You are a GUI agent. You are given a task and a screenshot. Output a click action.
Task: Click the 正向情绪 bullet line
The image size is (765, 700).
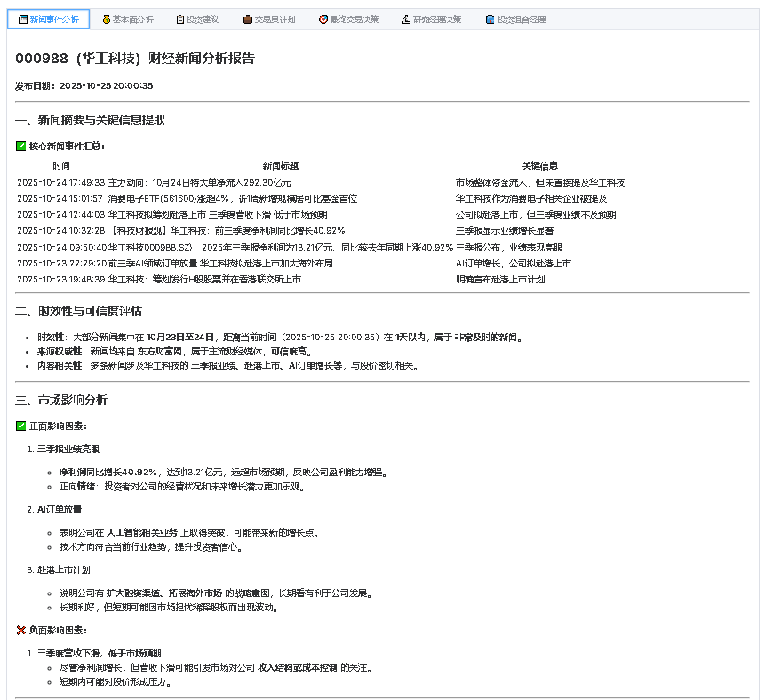coord(182,486)
